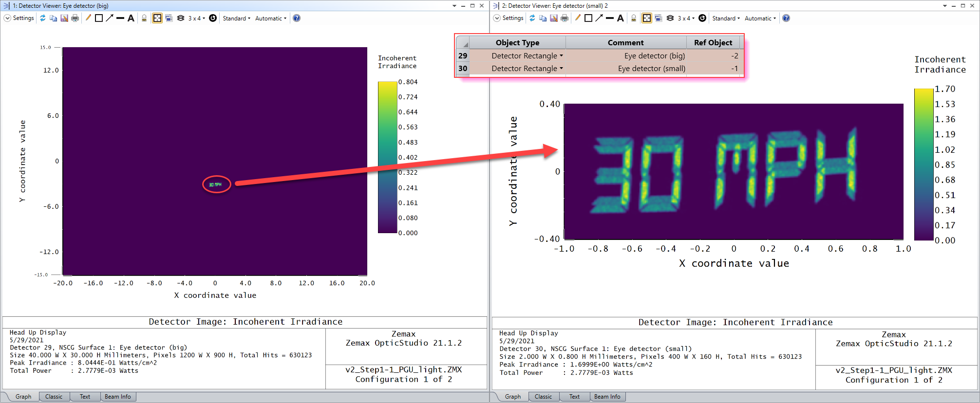Click the reset circular arrow in big viewer
Image resolution: width=980 pixels, height=403 pixels.
pos(213,18)
